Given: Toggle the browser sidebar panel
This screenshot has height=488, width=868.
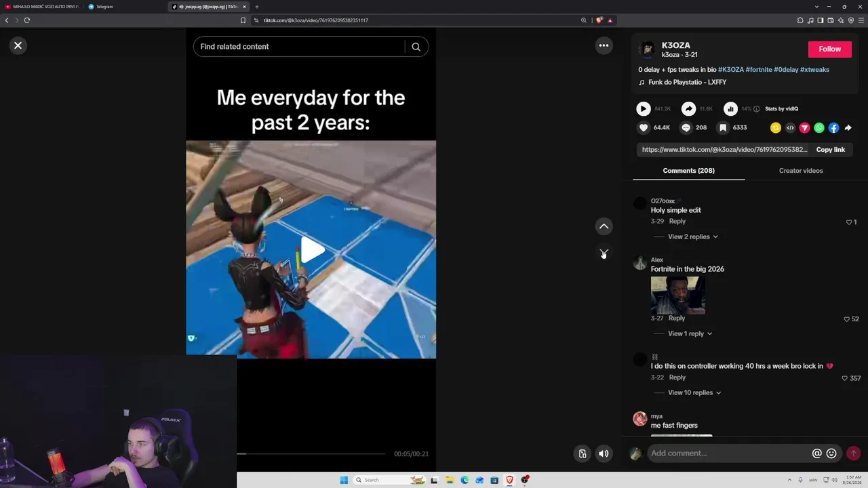Looking at the screenshot, I should (x=821, y=20).
